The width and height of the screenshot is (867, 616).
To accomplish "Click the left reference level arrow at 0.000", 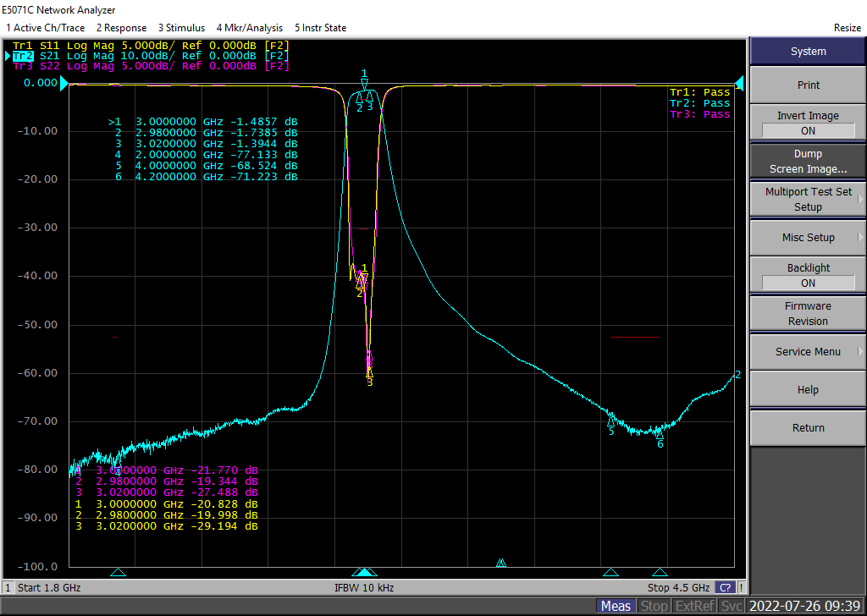I will tap(64, 83).
